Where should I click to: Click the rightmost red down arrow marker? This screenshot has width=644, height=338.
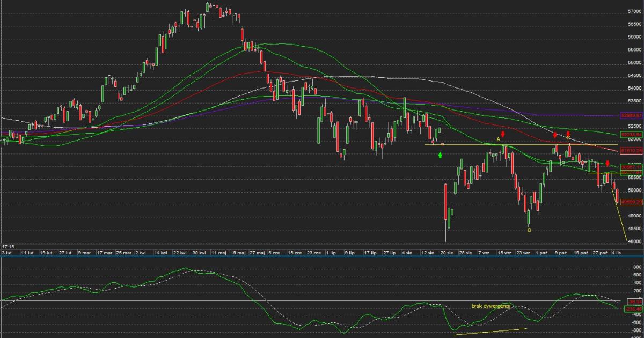click(x=608, y=163)
